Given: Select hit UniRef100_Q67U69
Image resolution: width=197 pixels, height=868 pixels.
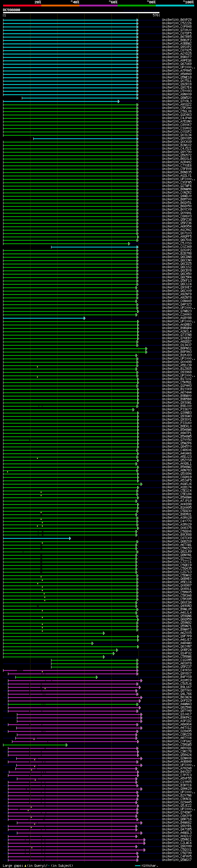Looking at the screenshot, I should pos(177,64).
